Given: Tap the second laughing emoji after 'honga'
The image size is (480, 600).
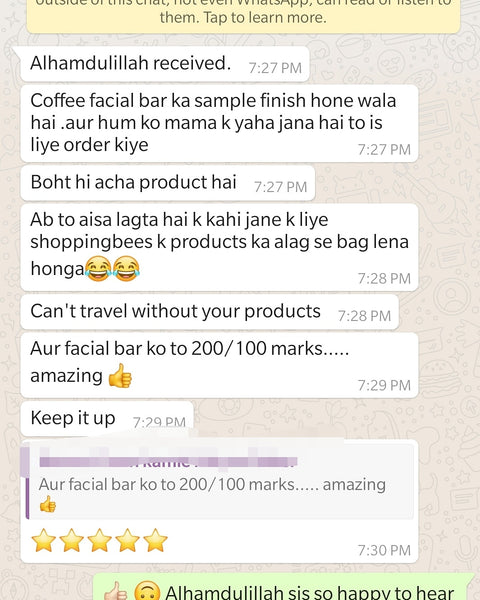Looking at the screenshot, I should [x=126, y=269].
